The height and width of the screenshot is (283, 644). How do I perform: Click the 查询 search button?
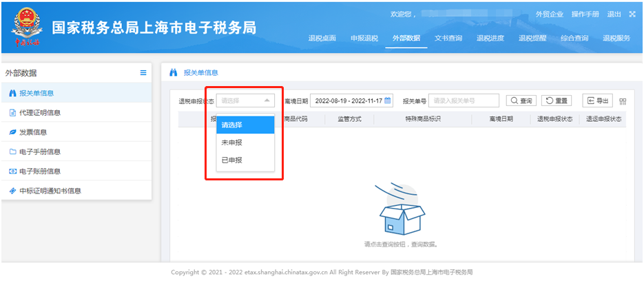pyautogui.click(x=521, y=101)
